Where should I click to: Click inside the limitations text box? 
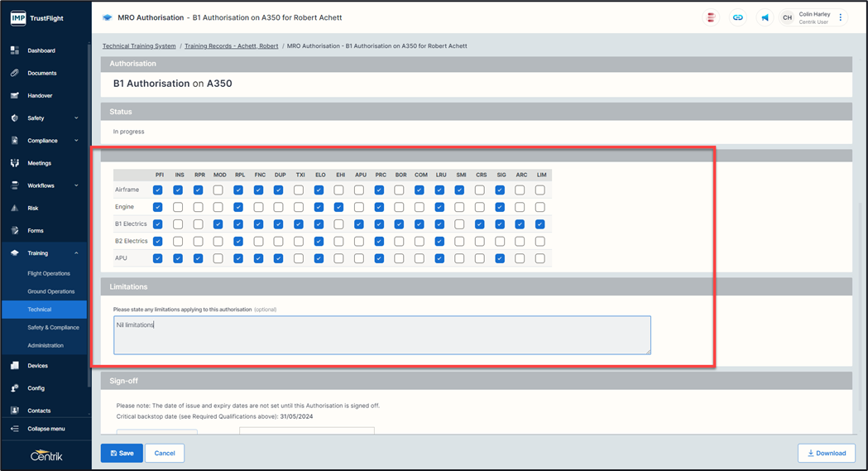(x=381, y=335)
